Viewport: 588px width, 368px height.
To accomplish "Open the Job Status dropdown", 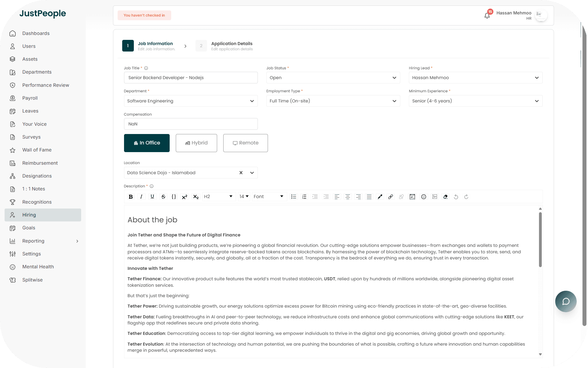I will (333, 78).
